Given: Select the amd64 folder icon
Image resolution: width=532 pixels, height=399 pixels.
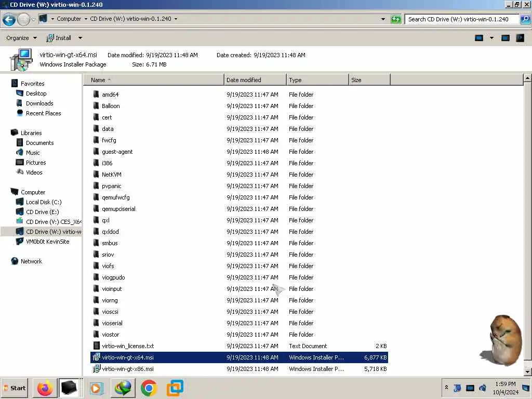Looking at the screenshot, I should pos(96,95).
